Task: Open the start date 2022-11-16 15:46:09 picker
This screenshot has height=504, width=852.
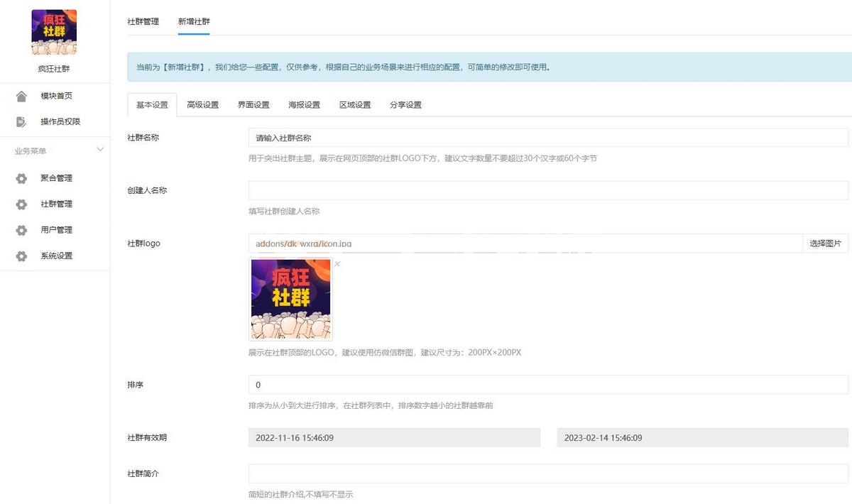Action: pos(394,437)
